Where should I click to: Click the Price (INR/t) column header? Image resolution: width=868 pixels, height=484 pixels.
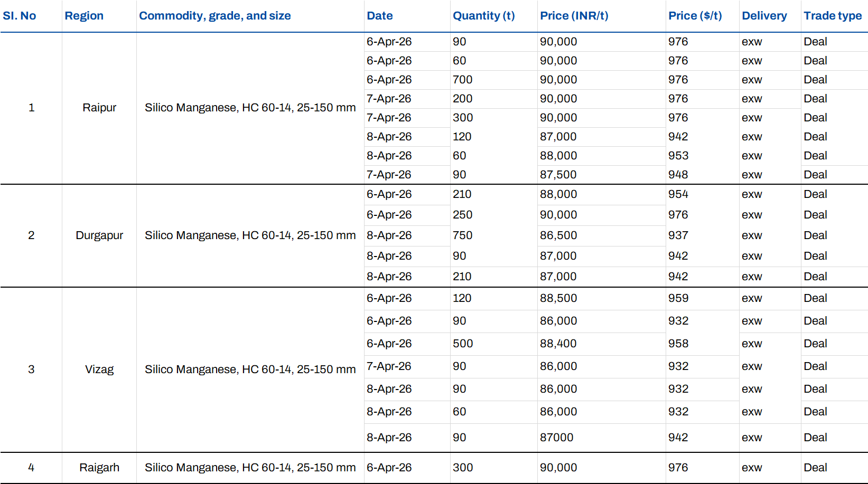click(574, 16)
